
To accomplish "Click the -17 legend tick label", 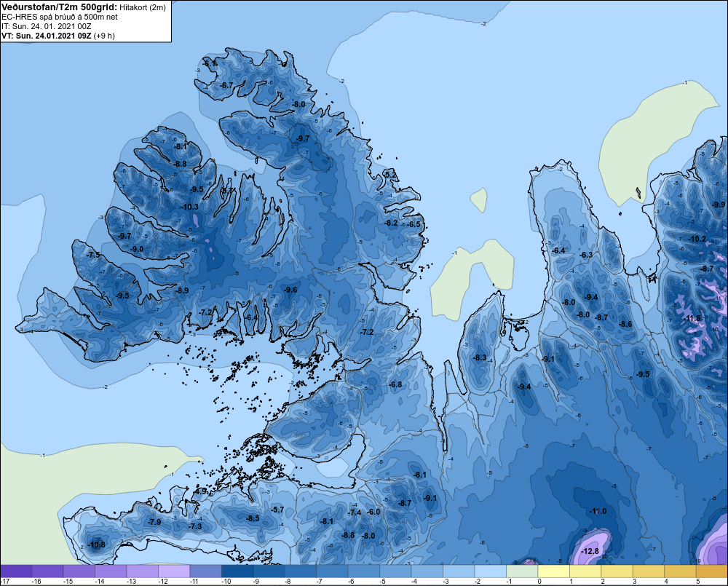I will [x=4, y=582].
